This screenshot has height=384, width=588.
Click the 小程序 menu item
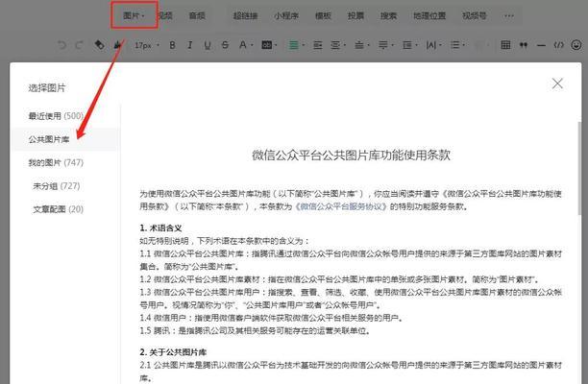click(285, 15)
